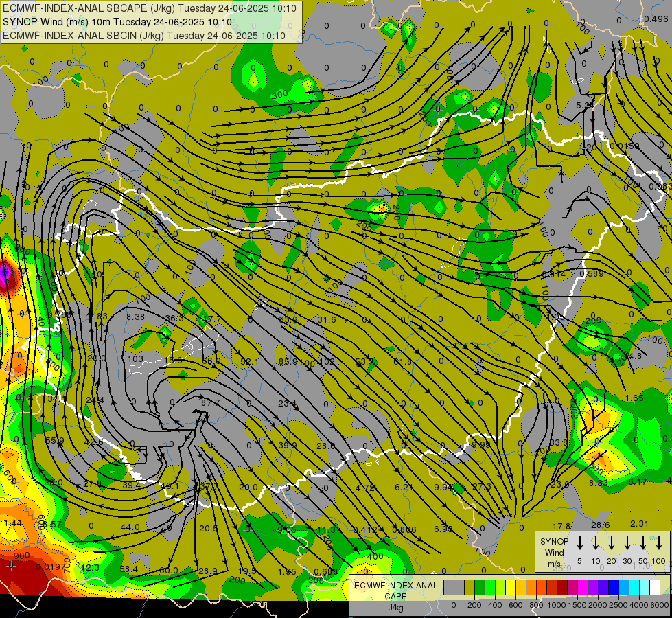Click the 66.0 value on the map
The image size is (672, 618).
click(x=211, y=361)
